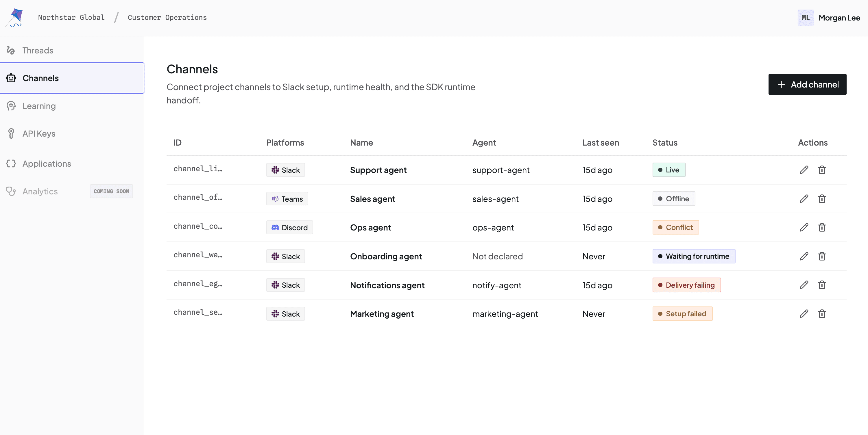Viewport: 868px width, 435px height.
Task: Click the channel_wa… ID cell
Action: (x=198, y=255)
